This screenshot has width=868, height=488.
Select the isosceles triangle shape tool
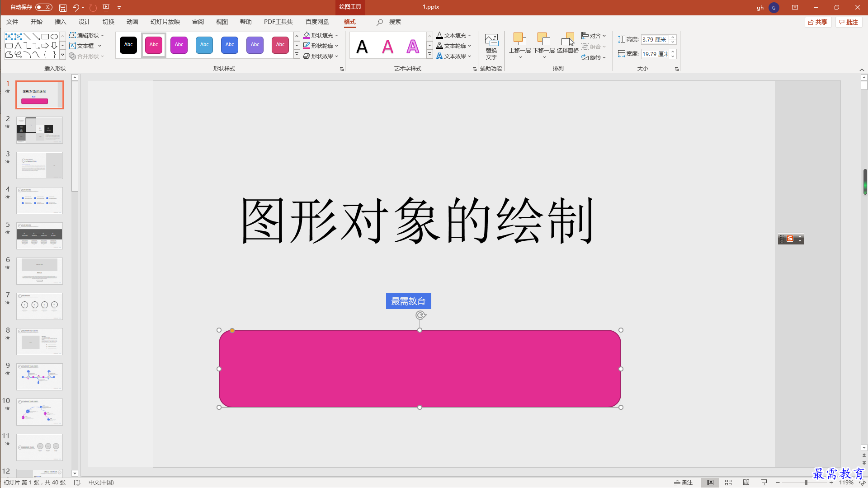18,46
